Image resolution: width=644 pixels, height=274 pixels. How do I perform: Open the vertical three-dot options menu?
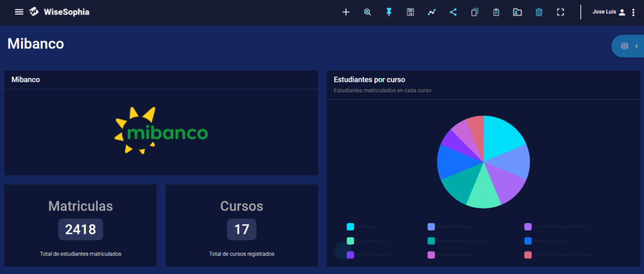(x=633, y=13)
